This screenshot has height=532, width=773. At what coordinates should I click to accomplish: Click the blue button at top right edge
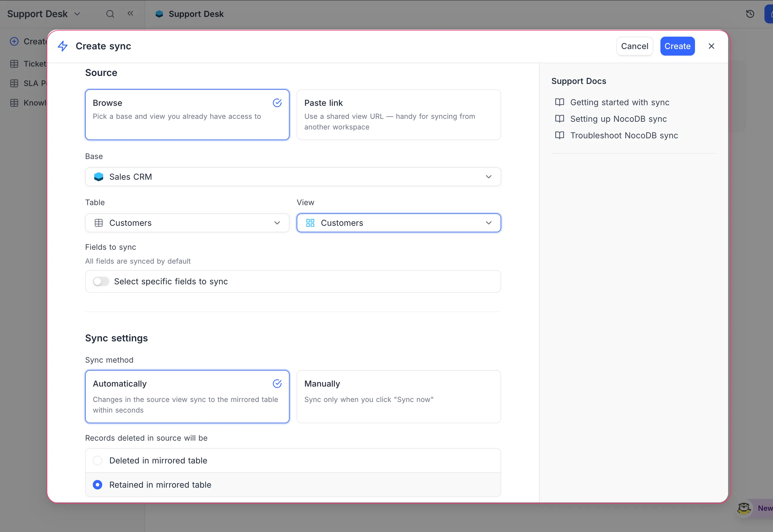tap(769, 14)
